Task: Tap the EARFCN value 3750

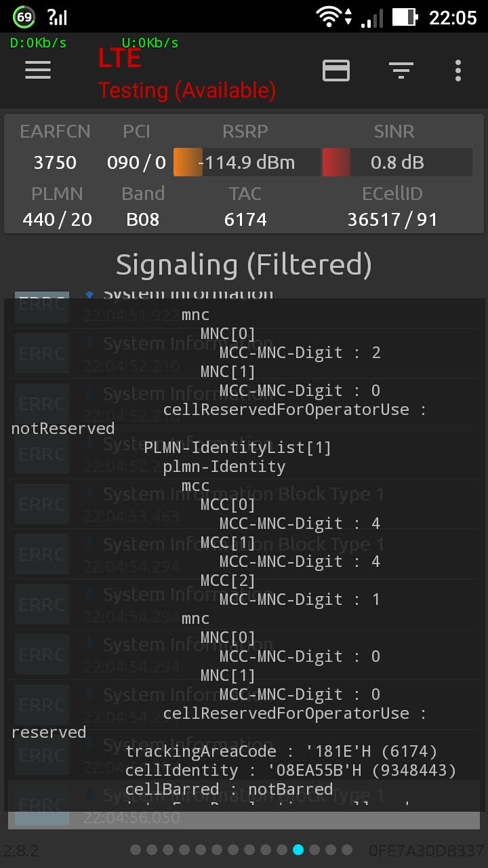Action: point(55,163)
